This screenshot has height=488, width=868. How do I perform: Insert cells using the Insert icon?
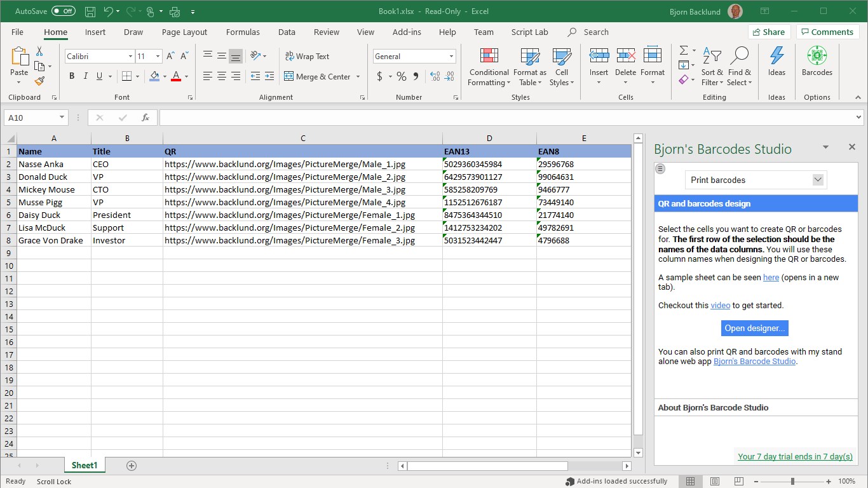(x=599, y=56)
